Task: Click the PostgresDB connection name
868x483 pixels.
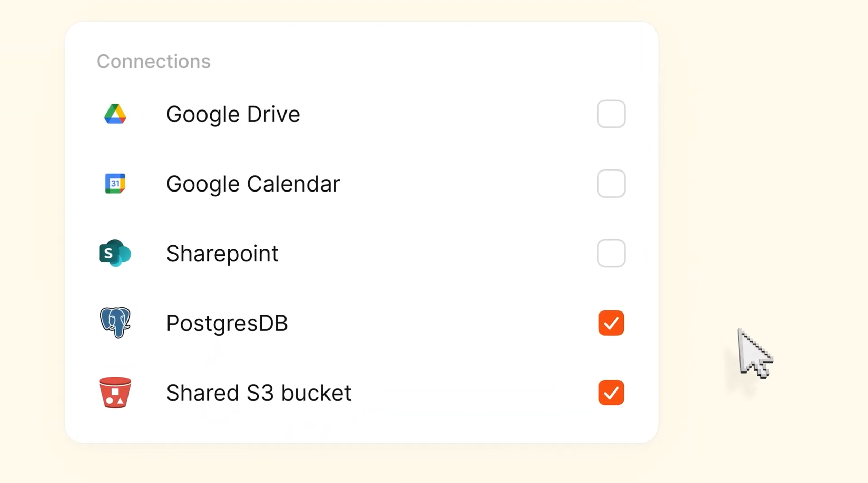Action: coord(227,323)
